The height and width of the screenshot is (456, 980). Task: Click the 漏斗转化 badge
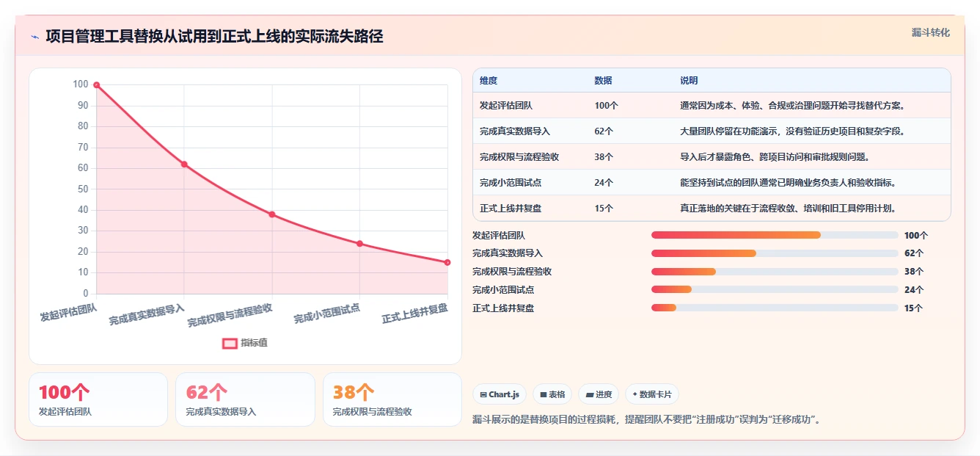point(930,33)
